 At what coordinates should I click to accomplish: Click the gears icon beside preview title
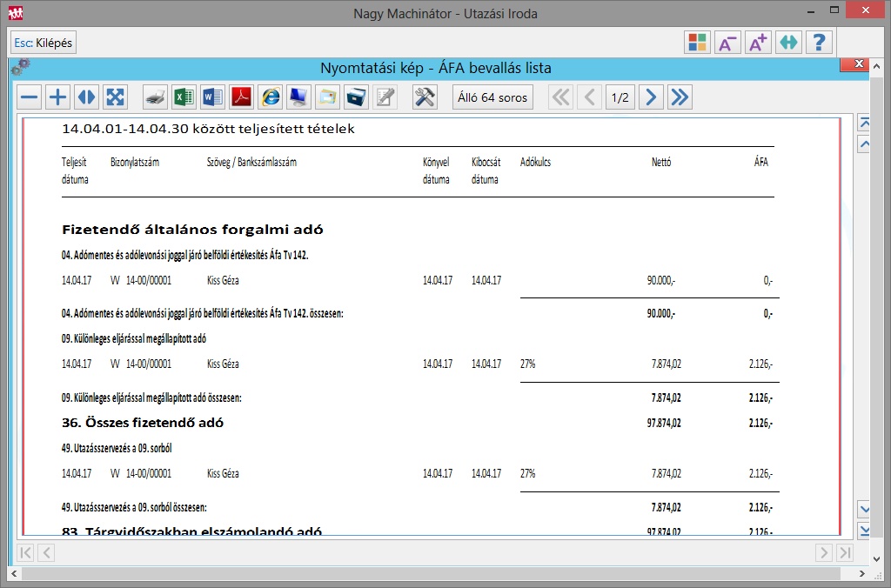point(21,67)
